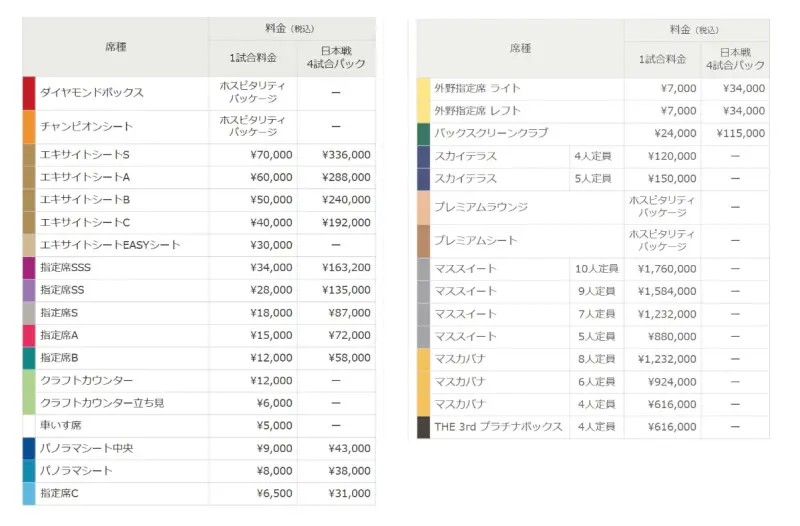Select the エキサイトシートS seat name
This screenshot has width=800, height=526.
pyautogui.click(x=85, y=155)
